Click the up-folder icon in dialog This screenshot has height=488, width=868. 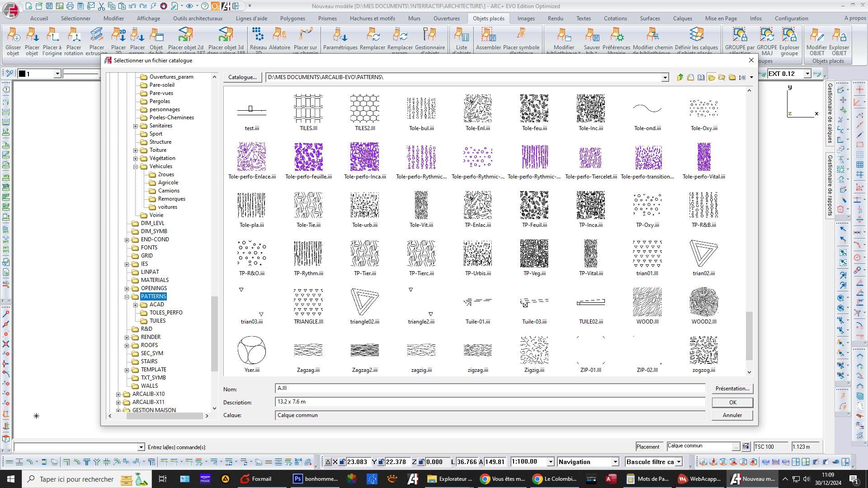(680, 77)
